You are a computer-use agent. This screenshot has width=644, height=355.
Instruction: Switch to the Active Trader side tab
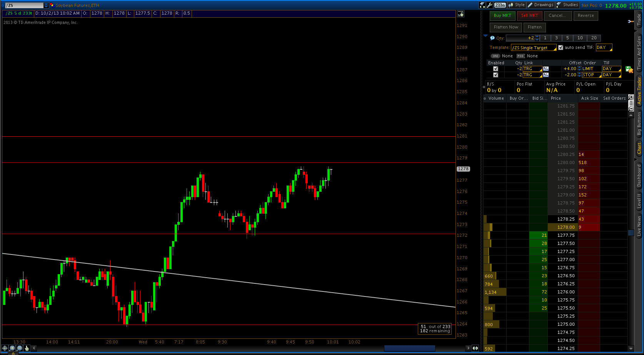pyautogui.click(x=639, y=90)
